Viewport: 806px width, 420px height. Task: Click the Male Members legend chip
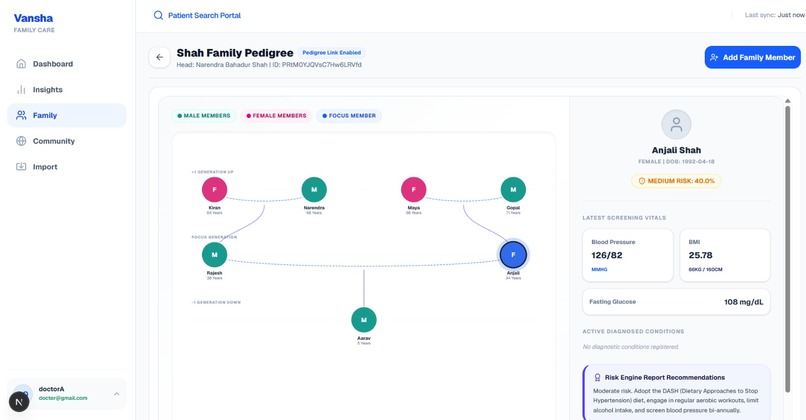click(204, 116)
